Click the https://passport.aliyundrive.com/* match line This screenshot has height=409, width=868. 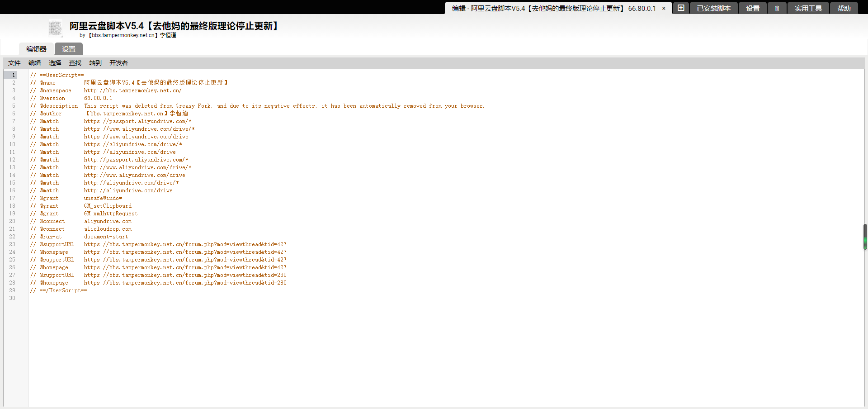(x=138, y=121)
